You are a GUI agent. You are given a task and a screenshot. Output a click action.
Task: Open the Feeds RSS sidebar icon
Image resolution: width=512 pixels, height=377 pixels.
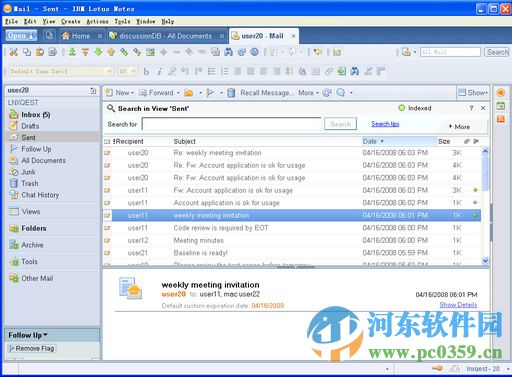500,119
